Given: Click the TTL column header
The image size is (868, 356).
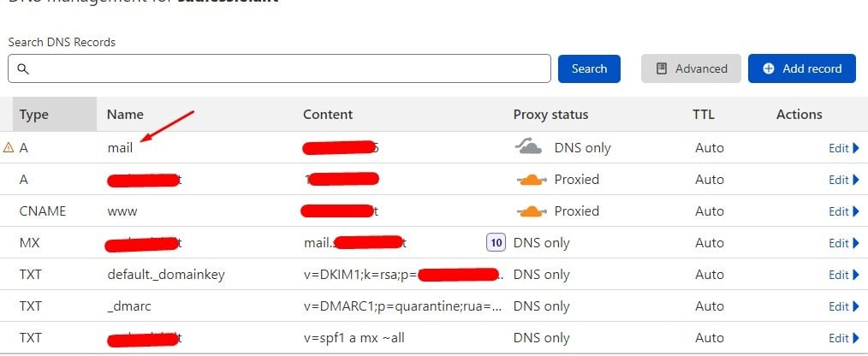Looking at the screenshot, I should click(703, 115).
